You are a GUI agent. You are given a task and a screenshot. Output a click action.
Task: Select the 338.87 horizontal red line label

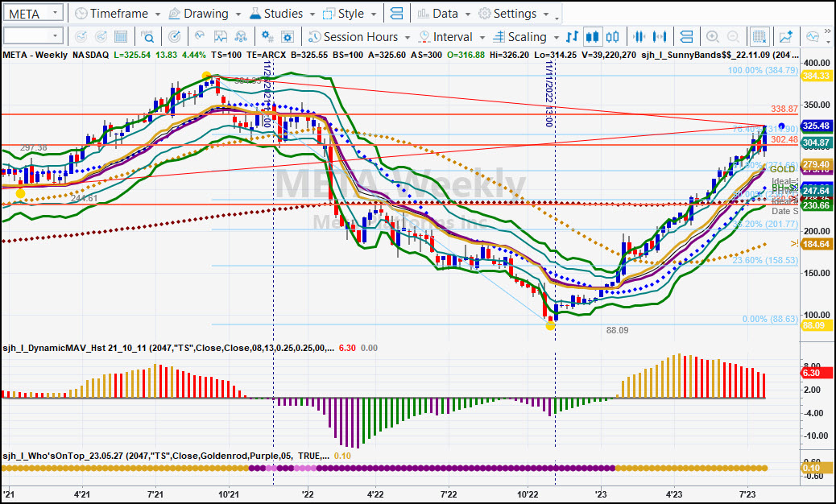[x=784, y=109]
